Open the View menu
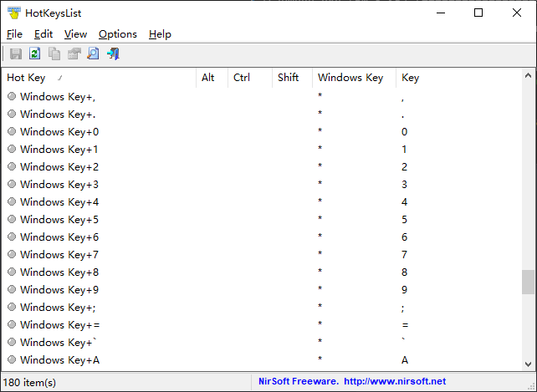The image size is (537, 392). [75, 34]
